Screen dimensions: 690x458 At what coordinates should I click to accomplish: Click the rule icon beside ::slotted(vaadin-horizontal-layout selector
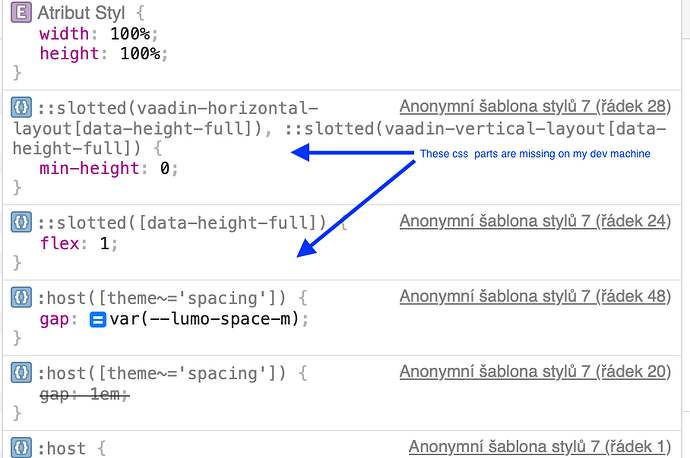point(21,107)
